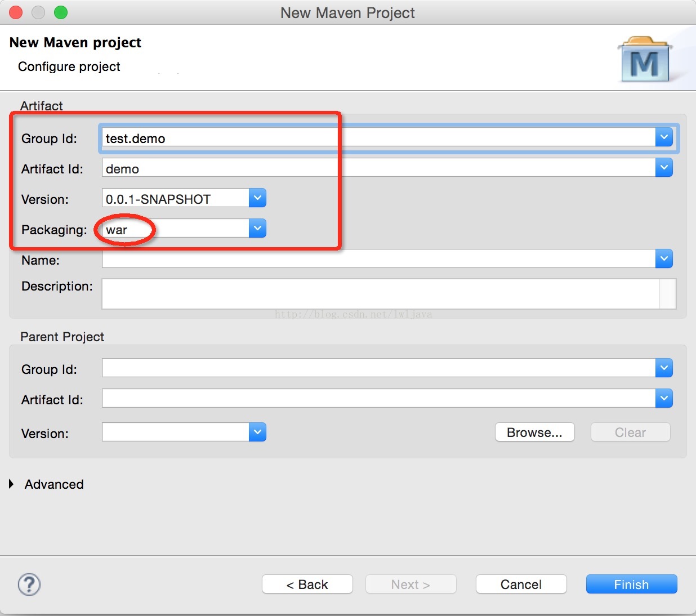Image resolution: width=696 pixels, height=616 pixels.
Task: Click the Finish button
Action: (x=631, y=584)
